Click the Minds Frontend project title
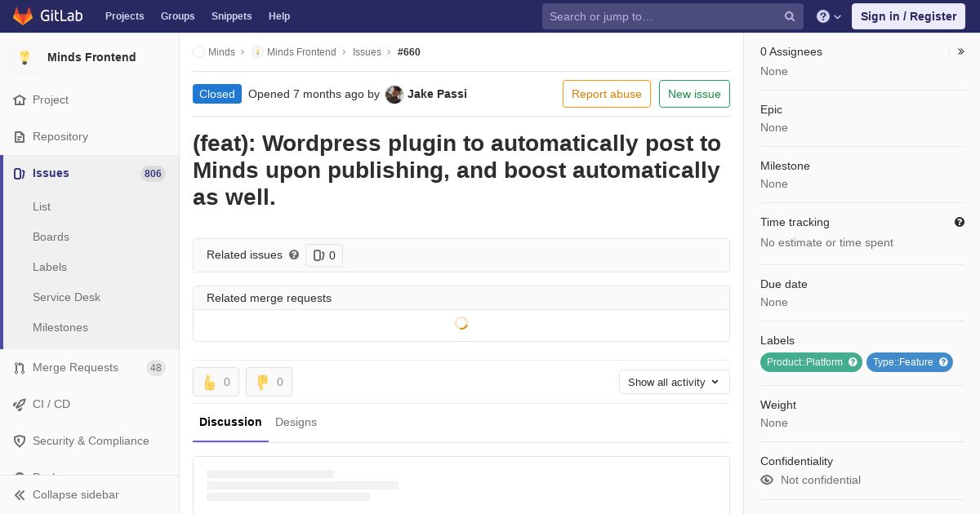 [91, 57]
